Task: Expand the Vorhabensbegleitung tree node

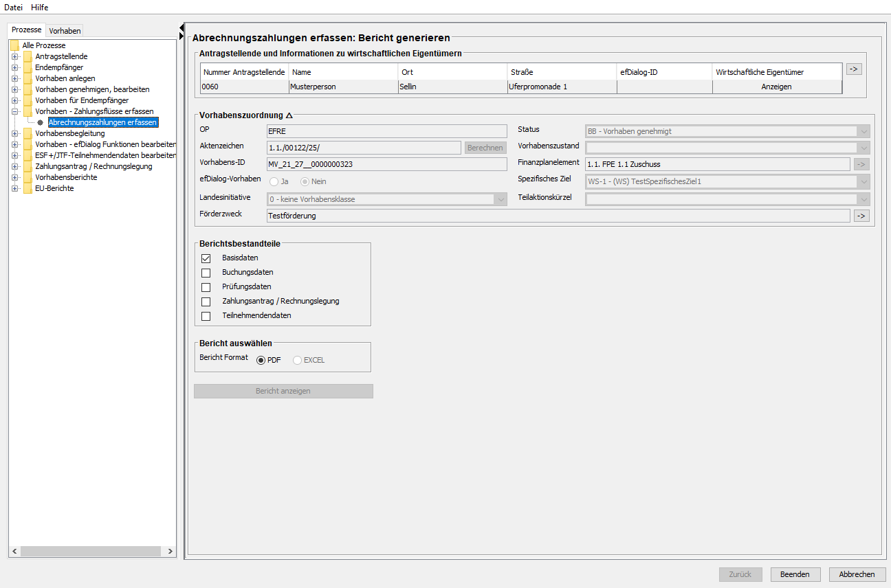Action: (14, 133)
